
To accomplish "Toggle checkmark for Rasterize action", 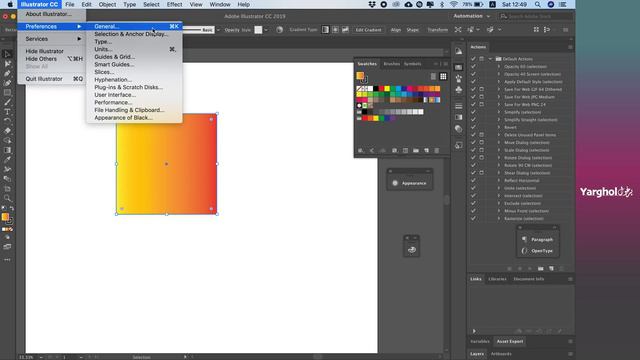I will [x=473, y=218].
